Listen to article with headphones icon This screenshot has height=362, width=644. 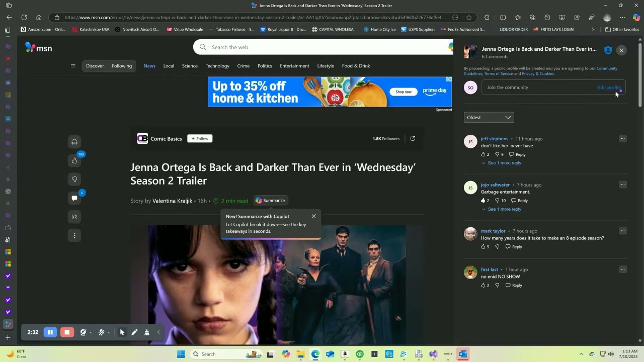coord(74,142)
